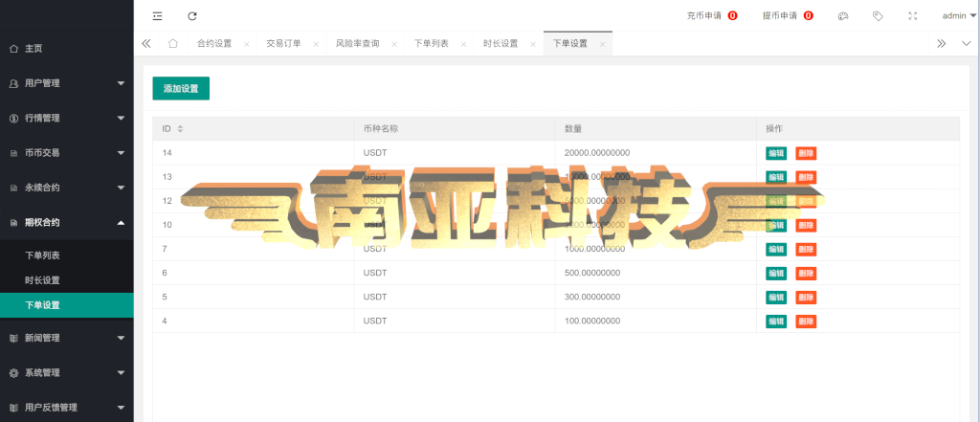This screenshot has width=980, height=422.
Task: Open tab options dropdown chevron
Action: (x=967, y=44)
